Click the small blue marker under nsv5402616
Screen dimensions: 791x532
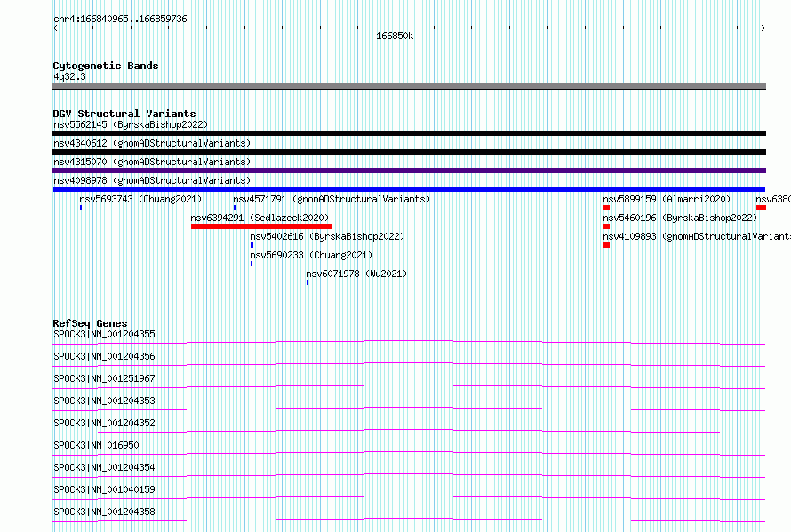click(252, 245)
